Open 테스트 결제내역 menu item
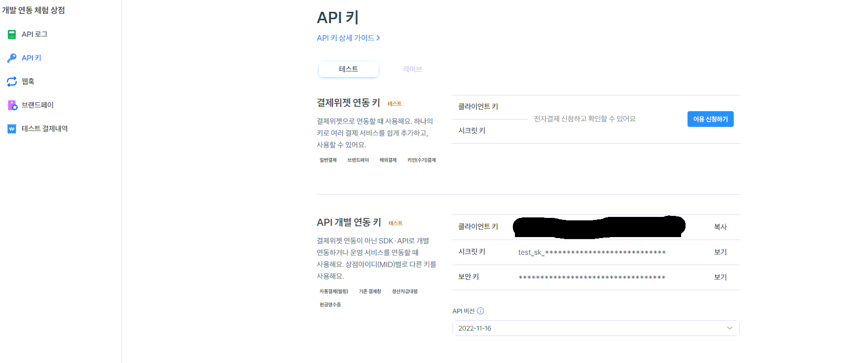 [x=44, y=129]
